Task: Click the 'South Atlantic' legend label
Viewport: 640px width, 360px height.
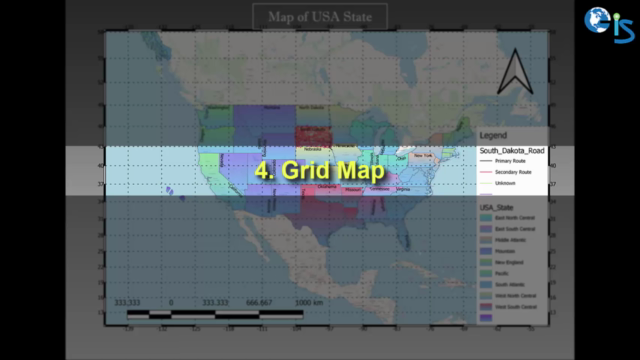Action: pyautogui.click(x=510, y=284)
